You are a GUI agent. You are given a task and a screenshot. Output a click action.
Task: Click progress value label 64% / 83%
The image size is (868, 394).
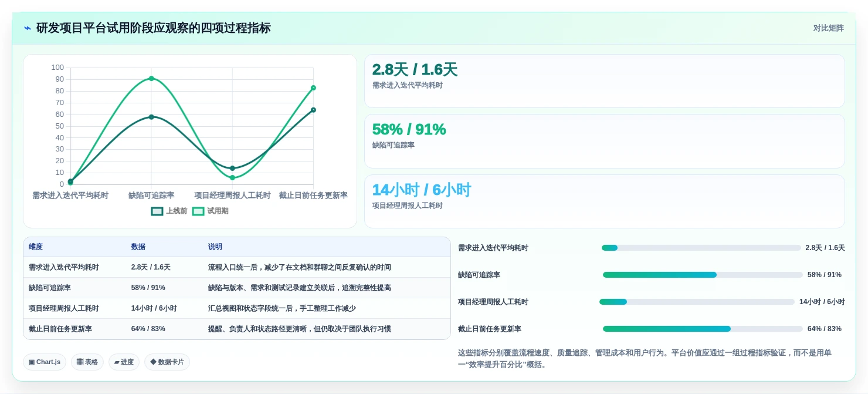tap(825, 329)
